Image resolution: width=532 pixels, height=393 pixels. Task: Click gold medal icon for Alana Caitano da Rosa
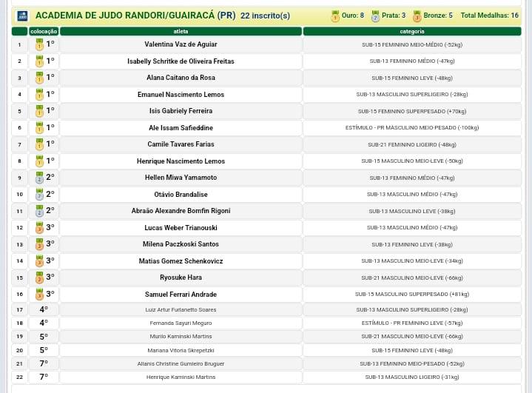click(x=40, y=78)
